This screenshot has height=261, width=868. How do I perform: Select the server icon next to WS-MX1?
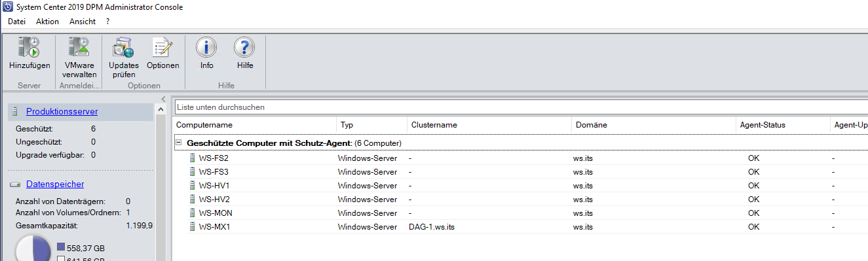point(192,227)
